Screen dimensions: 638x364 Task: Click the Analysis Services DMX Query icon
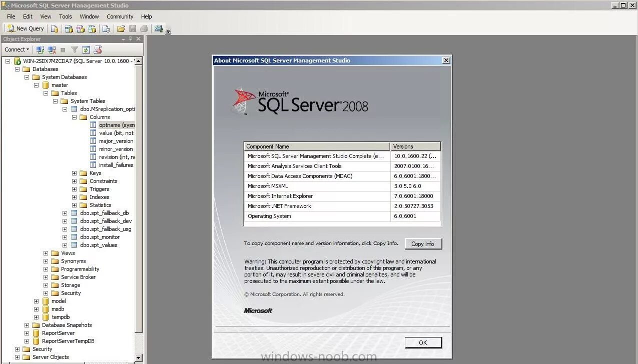click(x=81, y=28)
